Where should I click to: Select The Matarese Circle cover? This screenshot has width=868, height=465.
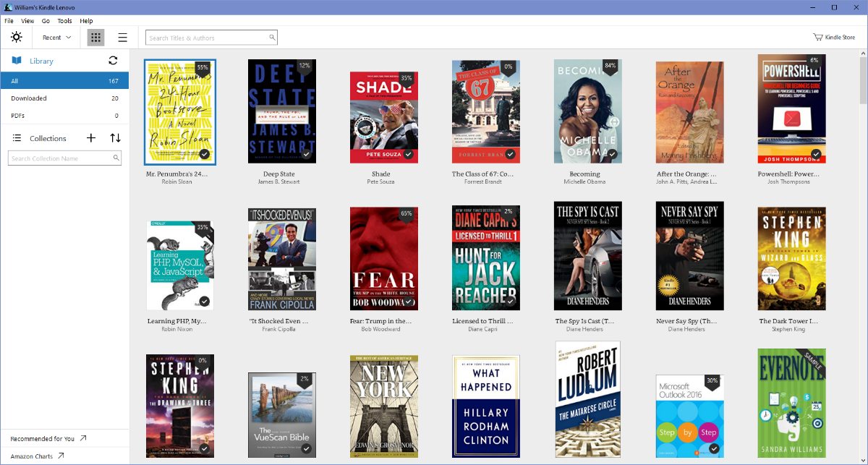tap(588, 399)
